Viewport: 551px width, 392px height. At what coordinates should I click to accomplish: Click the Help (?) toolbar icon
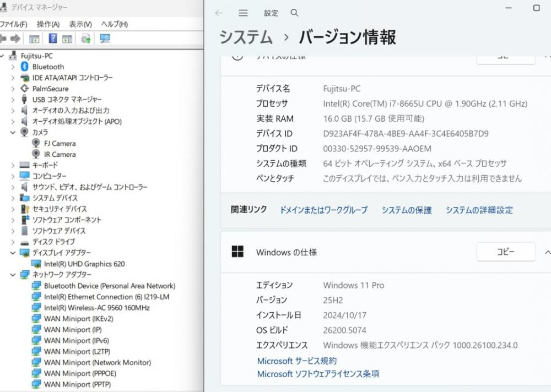(53, 39)
